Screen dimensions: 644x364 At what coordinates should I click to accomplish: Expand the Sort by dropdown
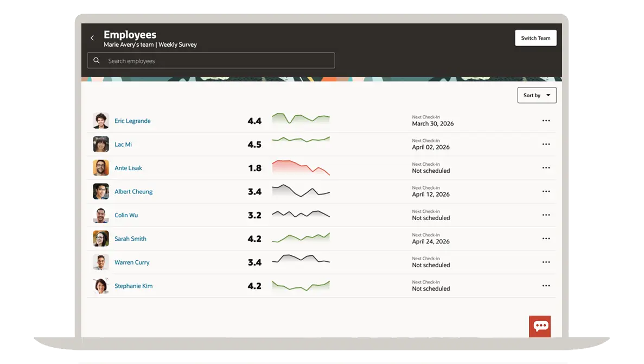click(537, 96)
